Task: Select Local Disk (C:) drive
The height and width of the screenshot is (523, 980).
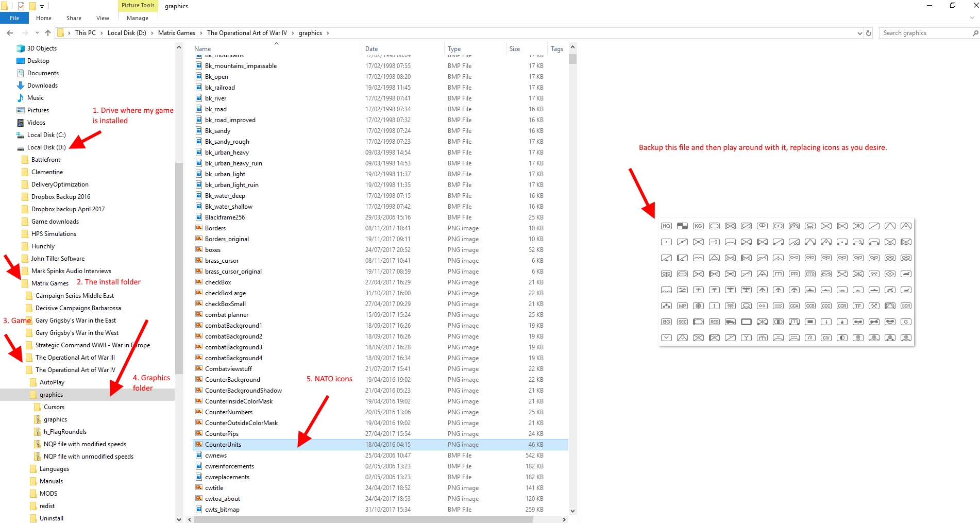Action: tap(46, 135)
